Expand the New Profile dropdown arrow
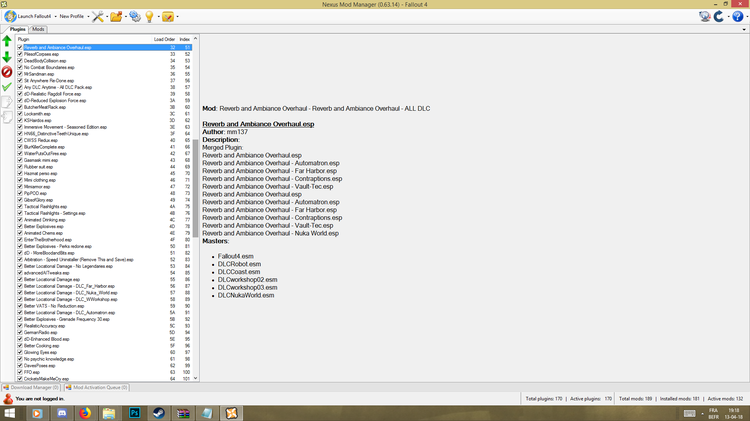The height and width of the screenshot is (421, 750). (88, 16)
